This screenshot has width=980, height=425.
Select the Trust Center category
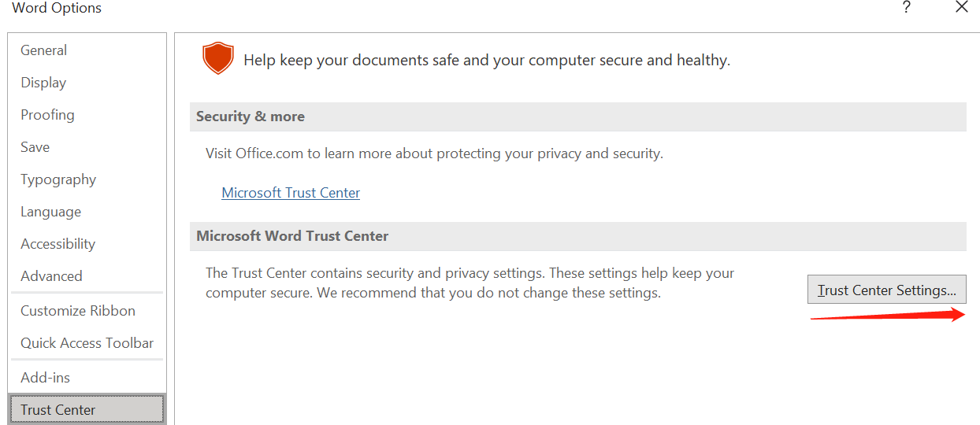tap(58, 410)
